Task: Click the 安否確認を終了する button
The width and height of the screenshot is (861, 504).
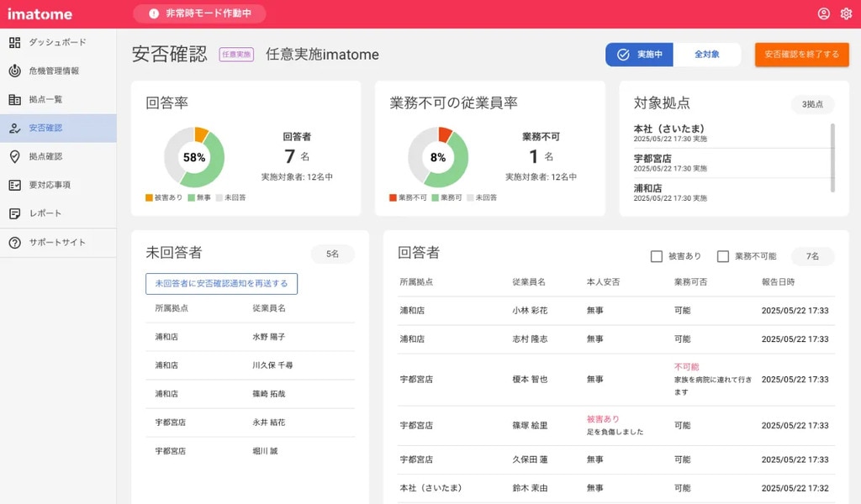Action: 801,55
